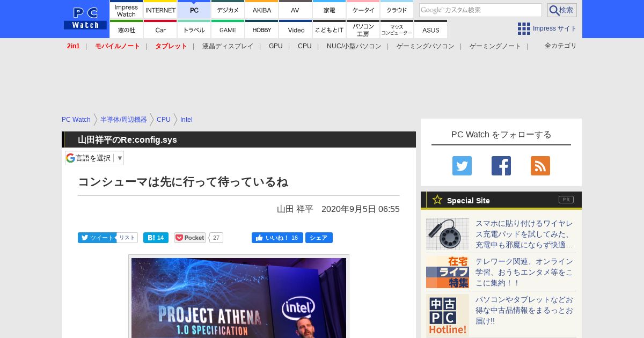Image resolution: width=644 pixels, height=338 pixels.
Task: Click the Impress サイト text link
Action: 555,28
